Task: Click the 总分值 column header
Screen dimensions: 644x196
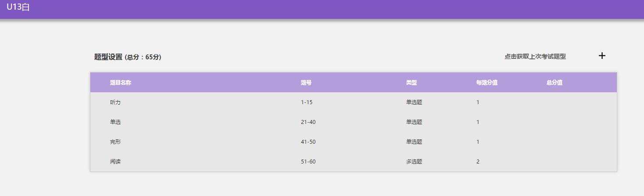Action: click(x=555, y=83)
